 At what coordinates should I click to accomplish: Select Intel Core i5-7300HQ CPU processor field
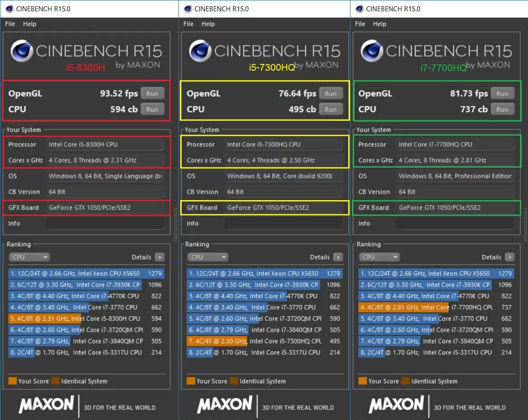(x=283, y=145)
